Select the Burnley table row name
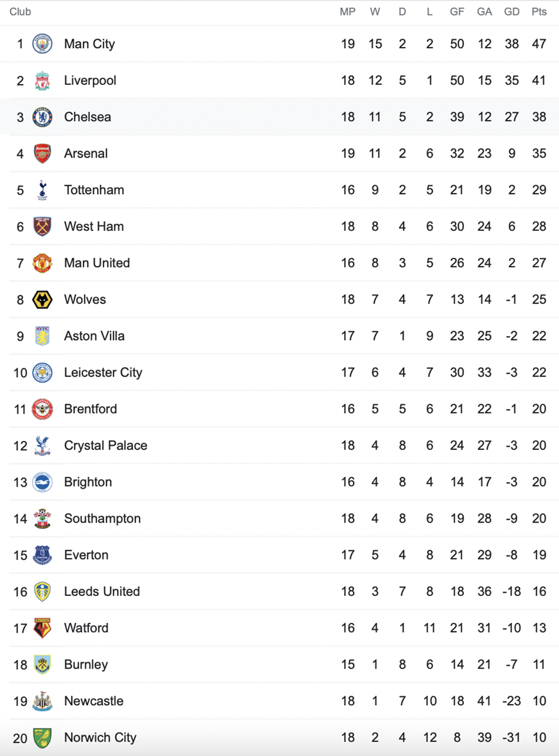Viewport: 559px width, 756px height. [86, 665]
